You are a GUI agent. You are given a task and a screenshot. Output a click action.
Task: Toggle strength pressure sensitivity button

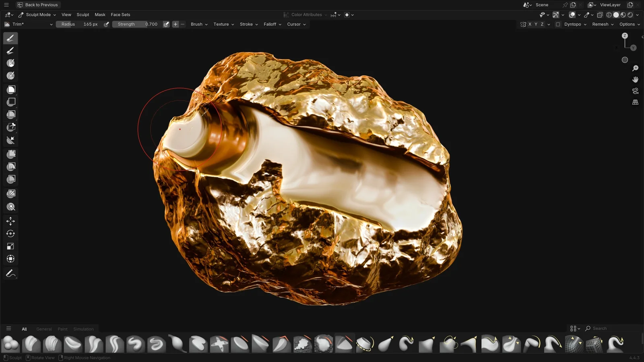click(166, 24)
